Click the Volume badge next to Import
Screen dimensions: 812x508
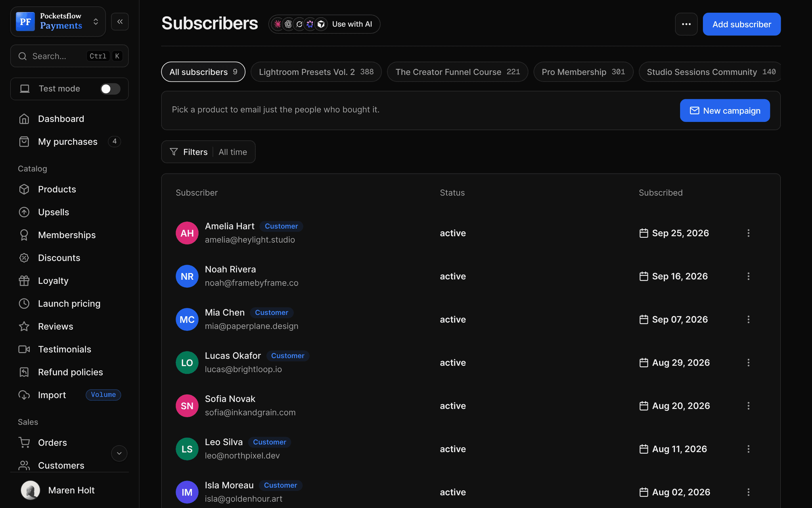point(103,395)
